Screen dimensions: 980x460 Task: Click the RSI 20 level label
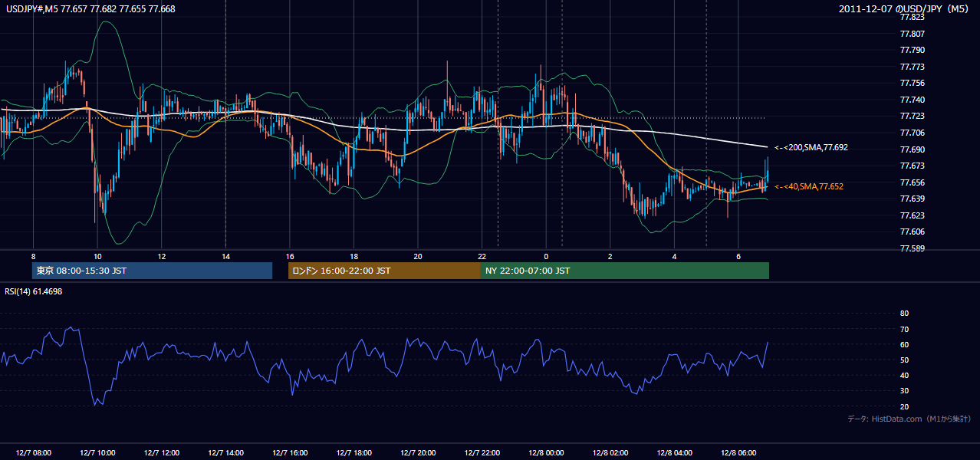coord(904,406)
